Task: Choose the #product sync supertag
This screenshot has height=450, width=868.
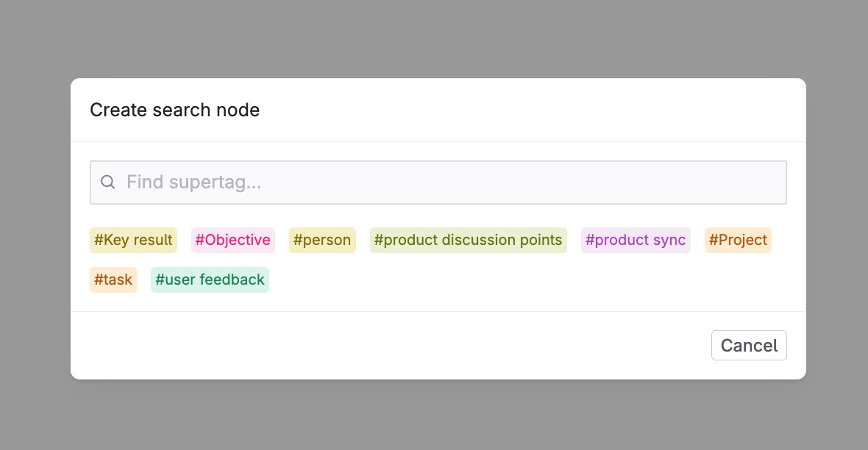Action: pos(635,240)
